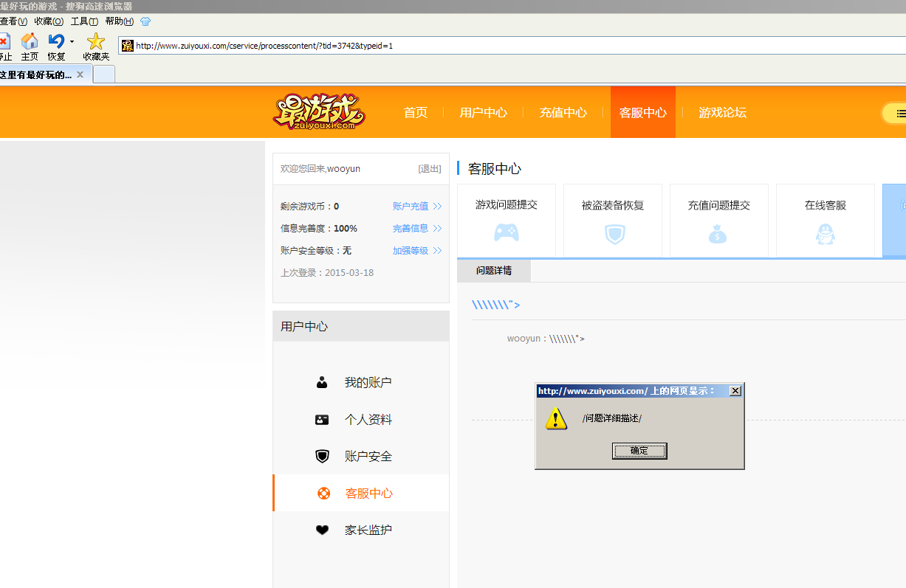Click the /问题详细描述/ alert message text
Screen dimensions: 906x588
click(x=612, y=418)
